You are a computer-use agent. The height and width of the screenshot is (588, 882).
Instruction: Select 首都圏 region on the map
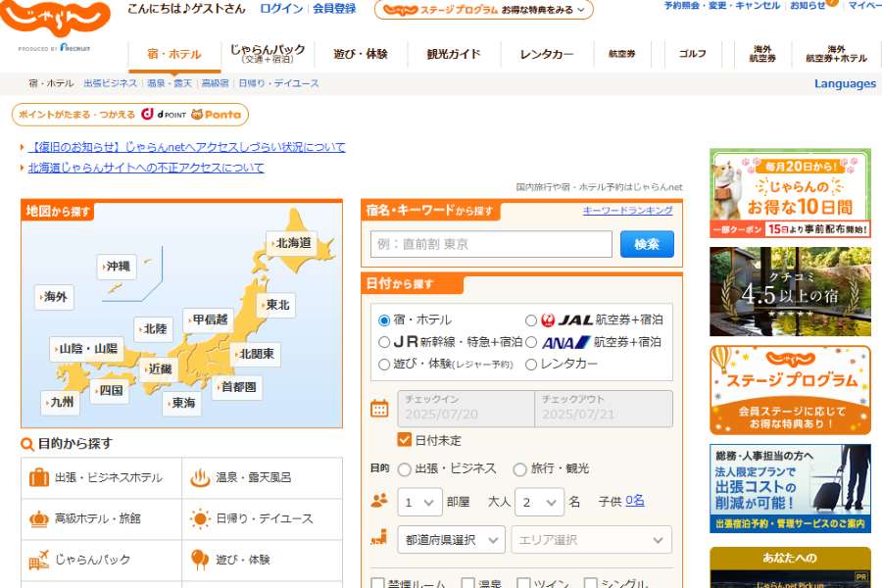(x=237, y=387)
